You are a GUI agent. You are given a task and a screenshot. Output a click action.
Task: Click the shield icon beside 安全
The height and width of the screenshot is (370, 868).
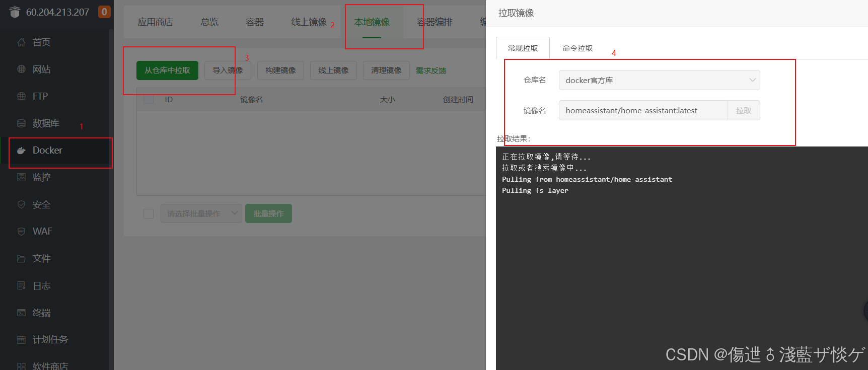tap(21, 204)
